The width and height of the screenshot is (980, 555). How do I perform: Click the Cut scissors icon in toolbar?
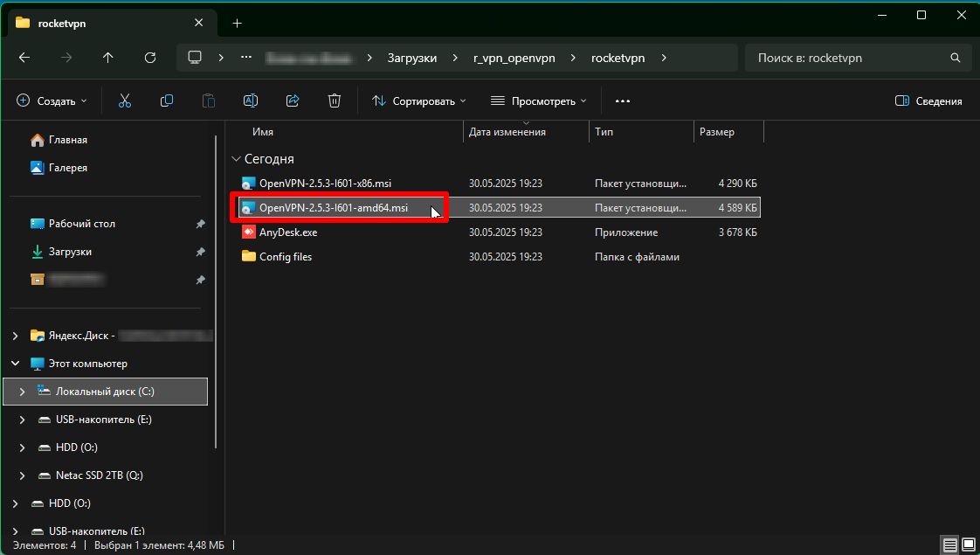pyautogui.click(x=125, y=101)
